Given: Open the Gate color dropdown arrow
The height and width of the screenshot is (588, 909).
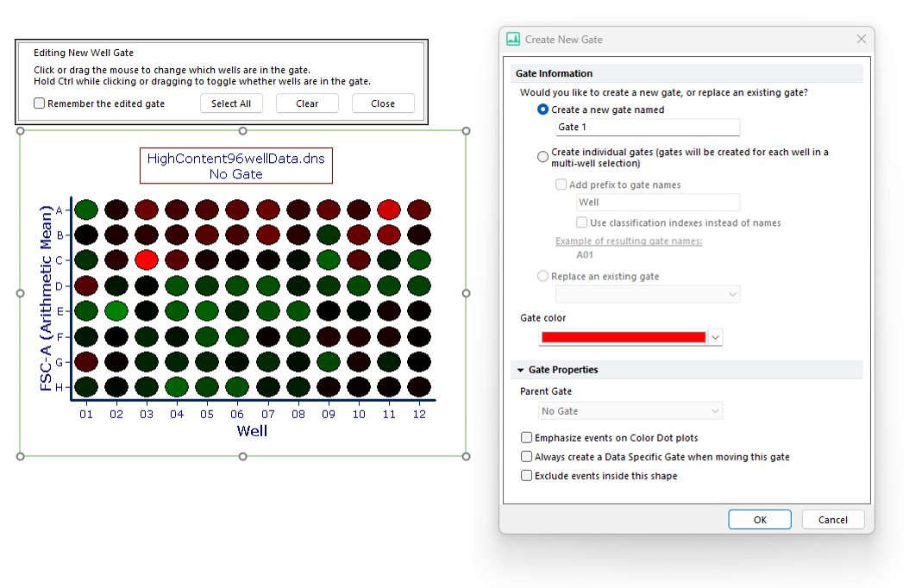Looking at the screenshot, I should tap(715, 337).
